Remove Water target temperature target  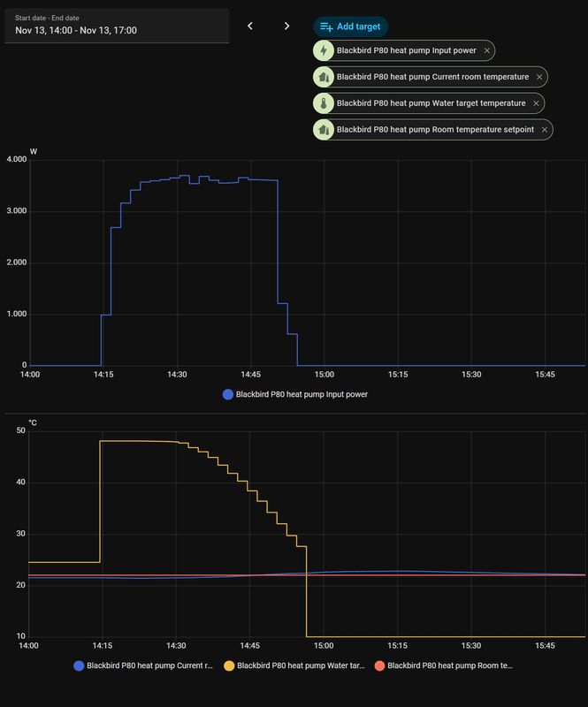tap(536, 103)
